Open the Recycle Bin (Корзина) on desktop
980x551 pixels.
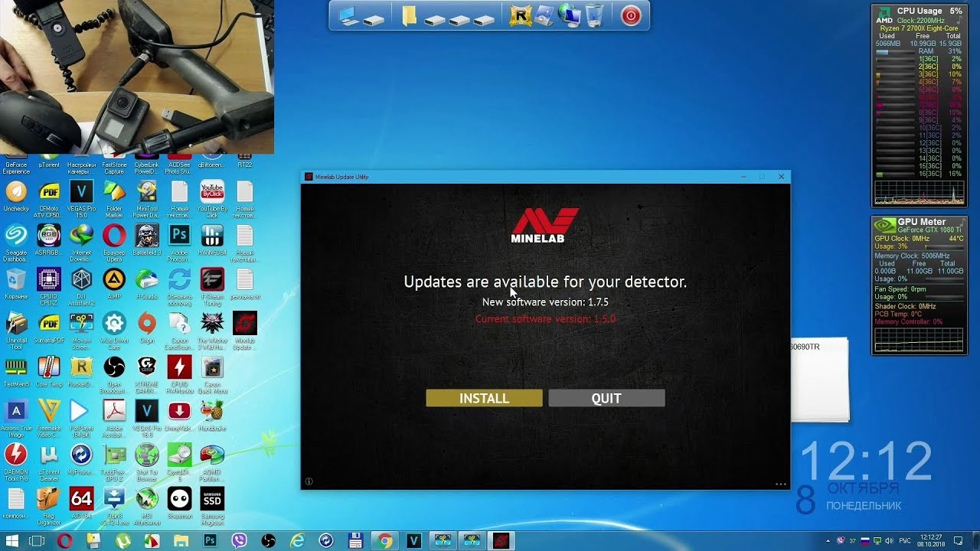(16, 285)
